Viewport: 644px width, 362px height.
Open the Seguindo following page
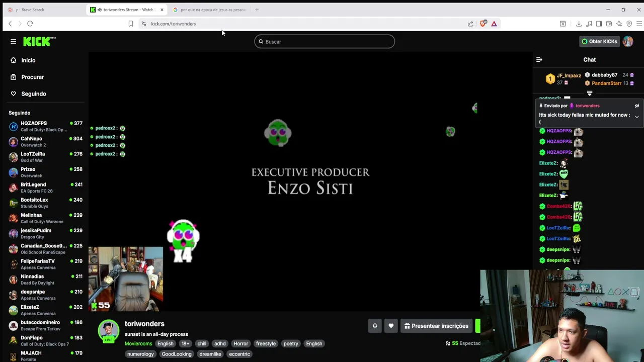[33, 94]
